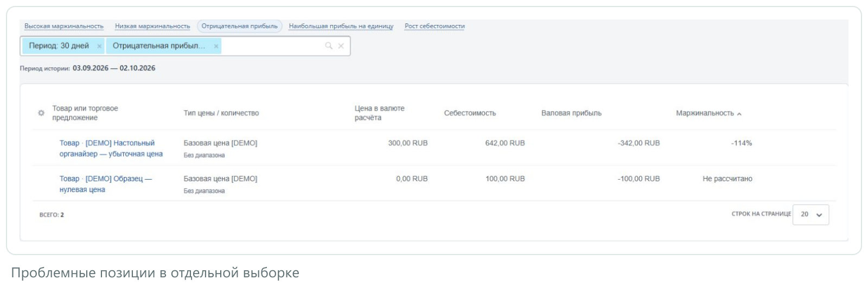Select the 'Высокая маржинальность' preset

point(64,26)
